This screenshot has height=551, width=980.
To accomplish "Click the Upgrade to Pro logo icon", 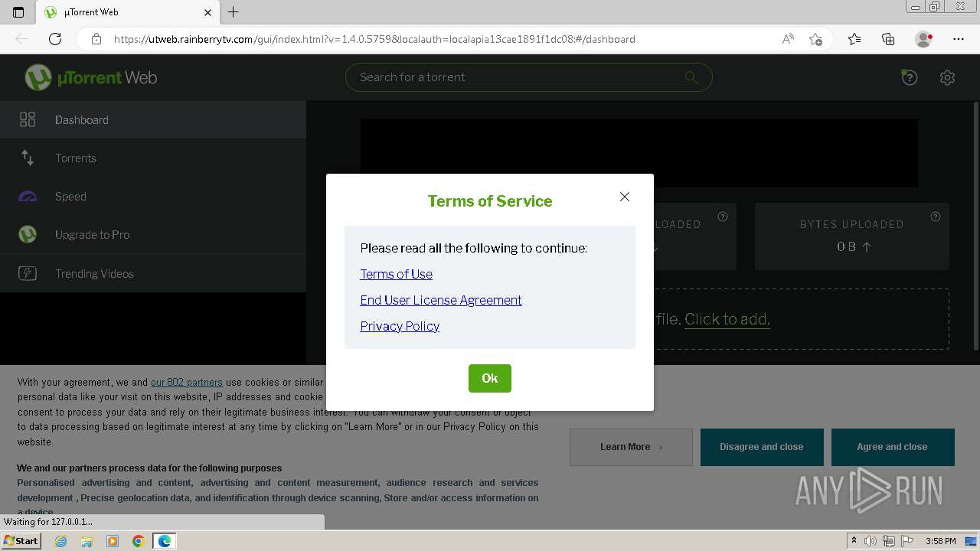I will [x=28, y=235].
